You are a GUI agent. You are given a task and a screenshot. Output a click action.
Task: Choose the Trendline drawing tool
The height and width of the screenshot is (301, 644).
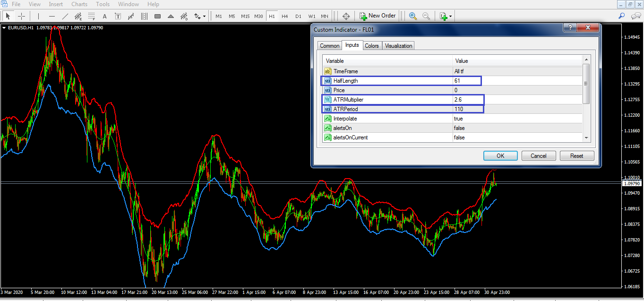[65, 16]
